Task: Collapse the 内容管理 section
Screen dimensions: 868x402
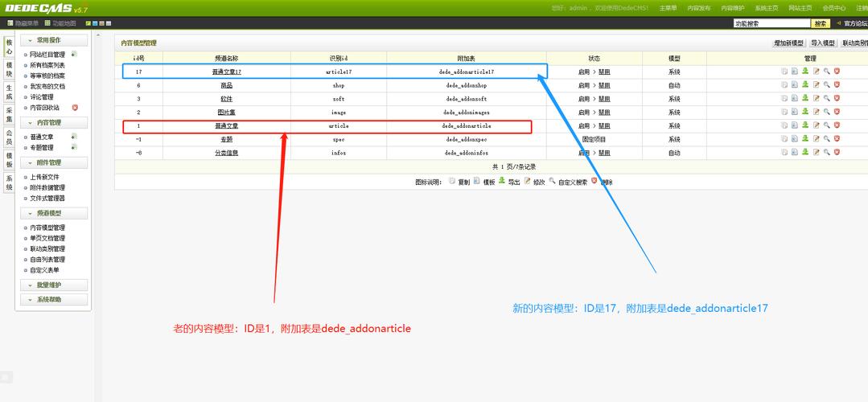Action: click(x=54, y=122)
